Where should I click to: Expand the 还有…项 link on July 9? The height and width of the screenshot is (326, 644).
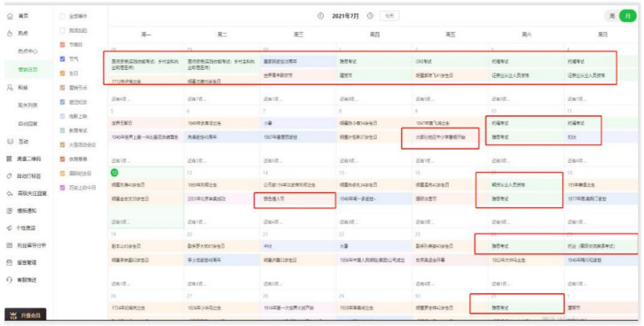(x=424, y=160)
